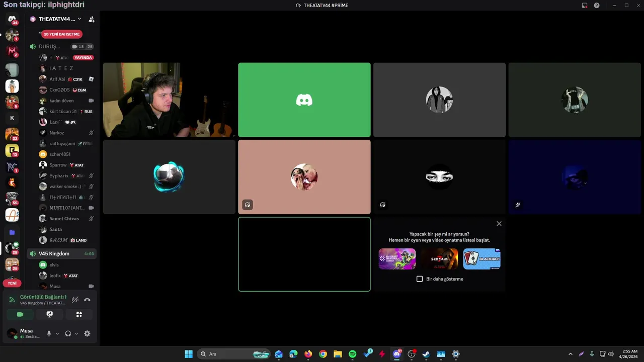Open user settings gear

pyautogui.click(x=87, y=333)
